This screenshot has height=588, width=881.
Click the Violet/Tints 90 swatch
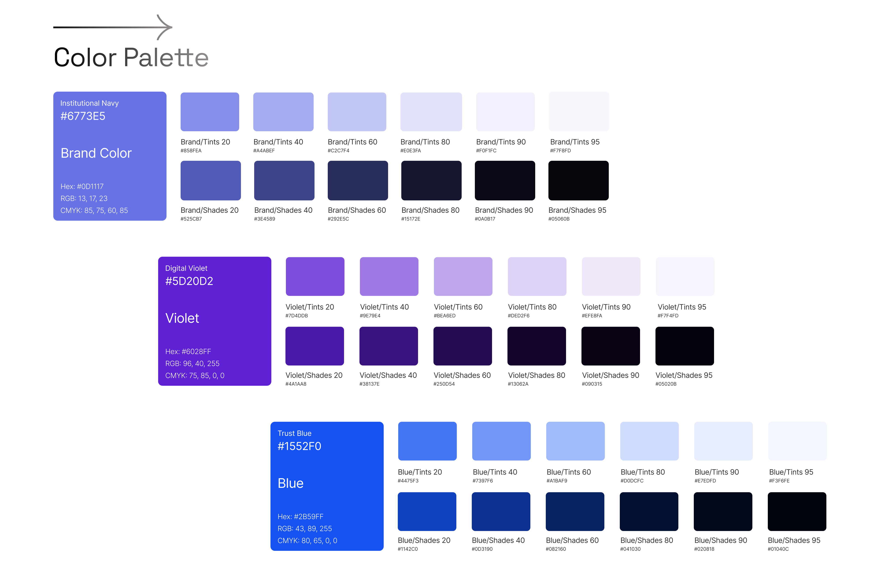tap(611, 276)
